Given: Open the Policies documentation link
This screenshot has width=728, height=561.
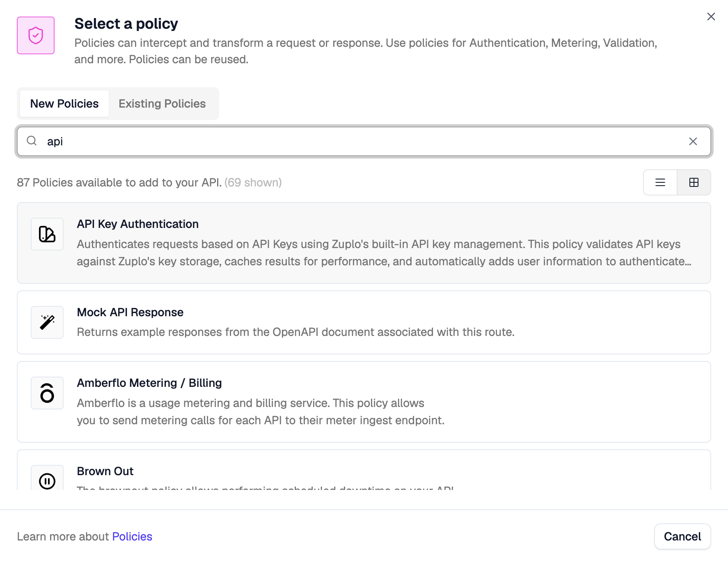Looking at the screenshot, I should tap(132, 536).
